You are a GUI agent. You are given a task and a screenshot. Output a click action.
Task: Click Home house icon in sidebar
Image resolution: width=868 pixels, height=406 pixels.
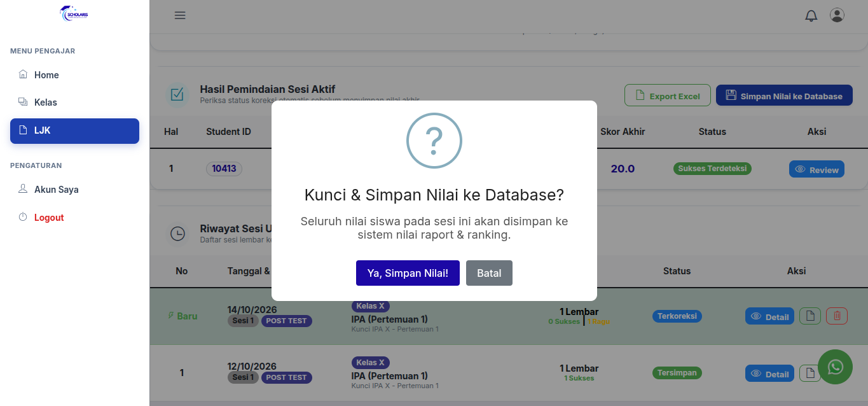point(23,74)
